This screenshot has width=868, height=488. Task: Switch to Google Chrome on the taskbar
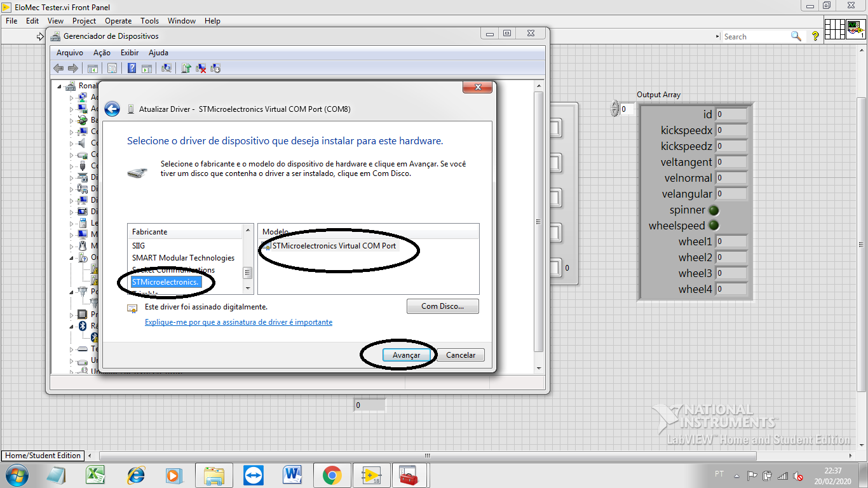point(332,475)
